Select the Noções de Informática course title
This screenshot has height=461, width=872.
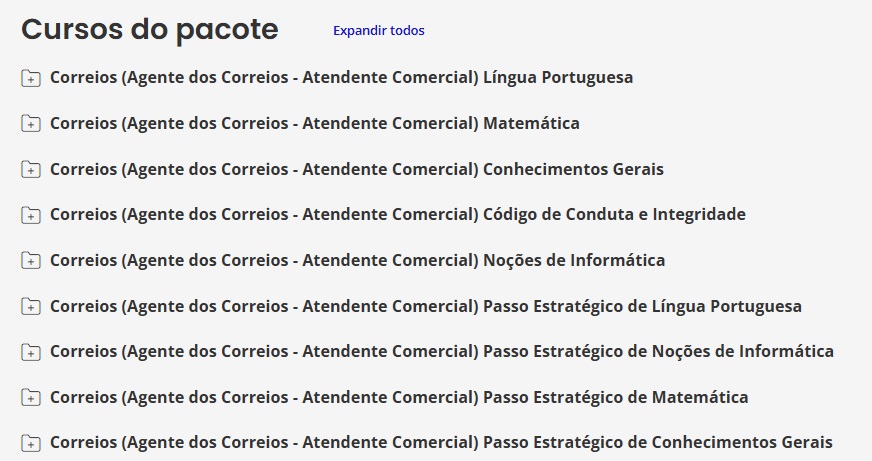(358, 260)
